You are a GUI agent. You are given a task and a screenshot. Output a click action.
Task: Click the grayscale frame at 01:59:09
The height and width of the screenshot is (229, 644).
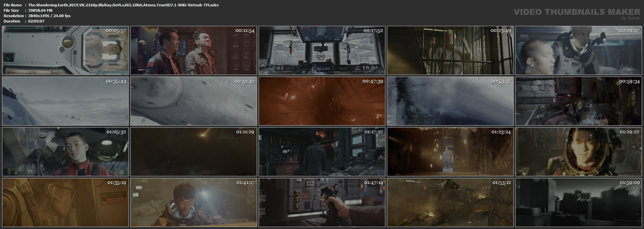(578, 202)
